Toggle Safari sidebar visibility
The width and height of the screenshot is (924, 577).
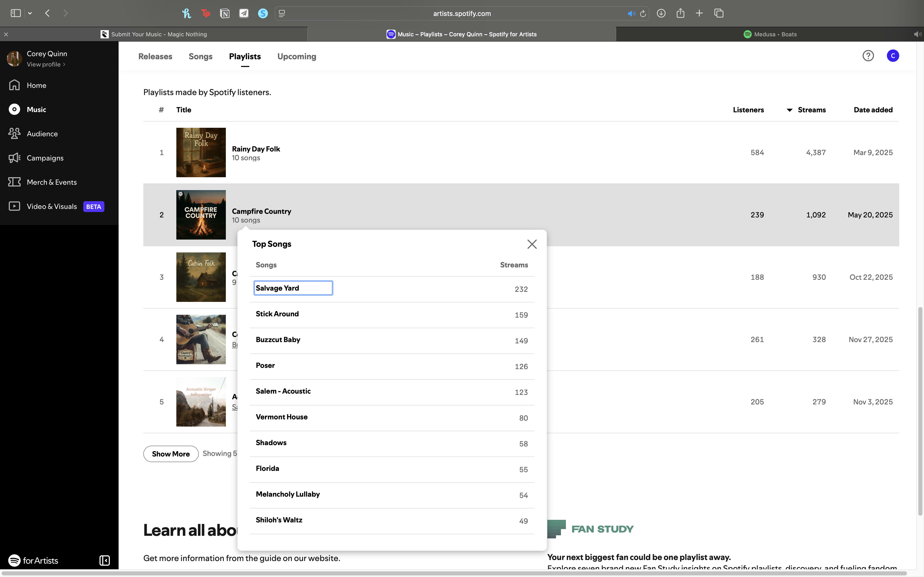[15, 13]
